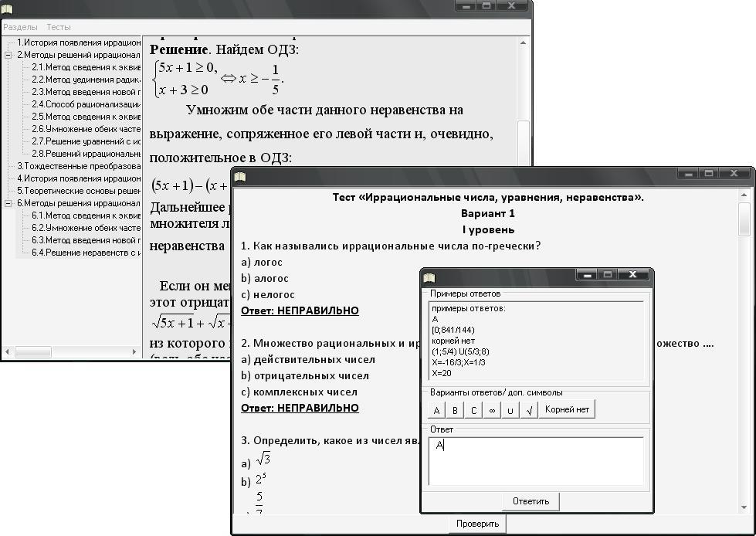Close the answer dialog window
Screen dimensions: 756x536
[x=632, y=275]
